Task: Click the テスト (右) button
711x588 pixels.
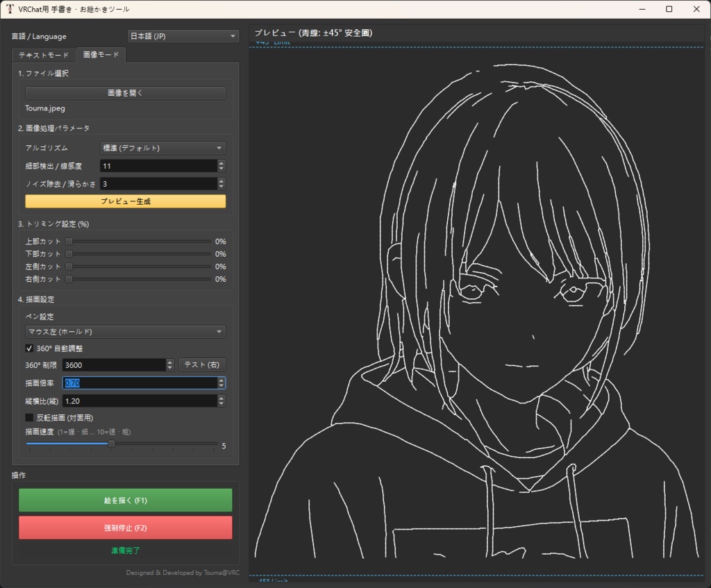Action: (x=202, y=364)
